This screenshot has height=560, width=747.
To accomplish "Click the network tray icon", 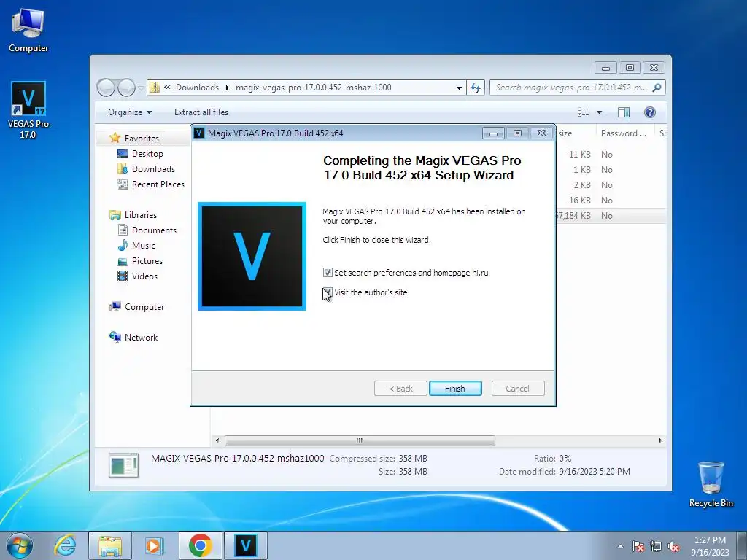I will (x=656, y=547).
